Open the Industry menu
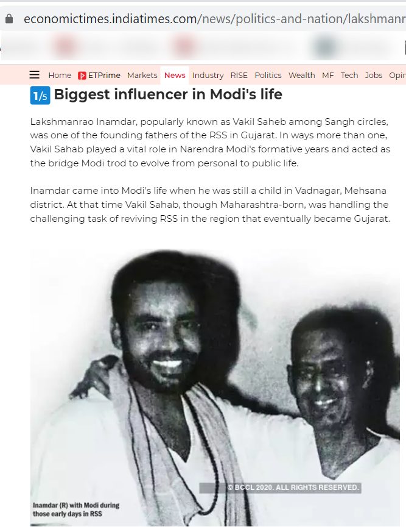Image resolution: width=406 pixels, height=532 pixels. click(x=208, y=75)
